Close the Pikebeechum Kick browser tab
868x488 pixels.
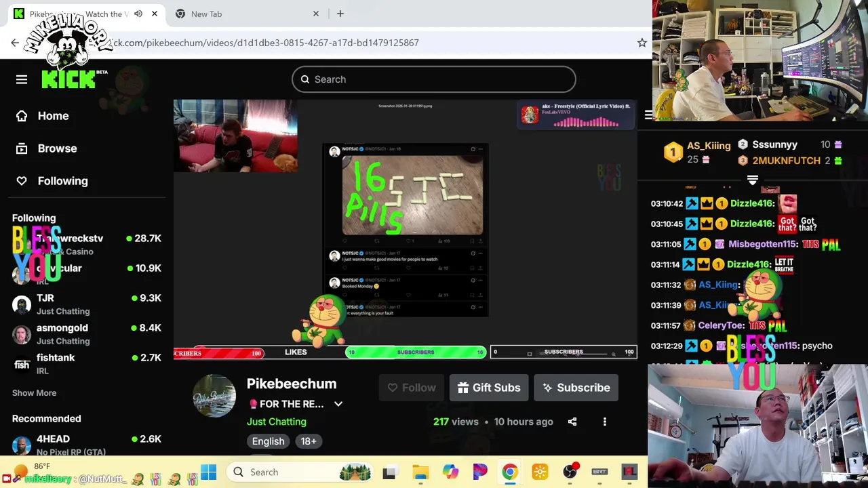coord(155,14)
